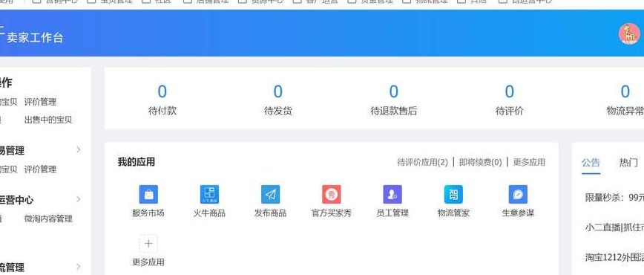Click the 运营中心 sidebar heading
Viewport: 644px width, 275px height.
click(16, 200)
